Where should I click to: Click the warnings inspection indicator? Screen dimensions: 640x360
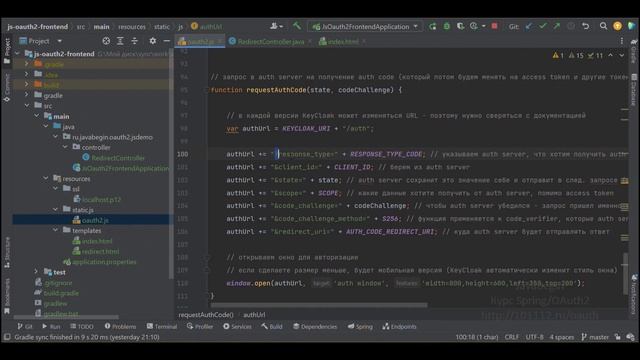(578, 55)
